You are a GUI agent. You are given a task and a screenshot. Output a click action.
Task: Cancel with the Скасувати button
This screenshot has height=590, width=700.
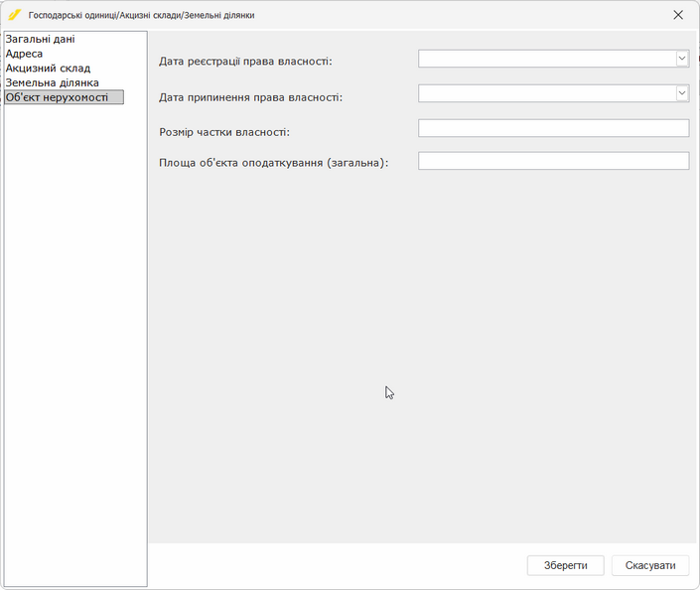click(650, 565)
